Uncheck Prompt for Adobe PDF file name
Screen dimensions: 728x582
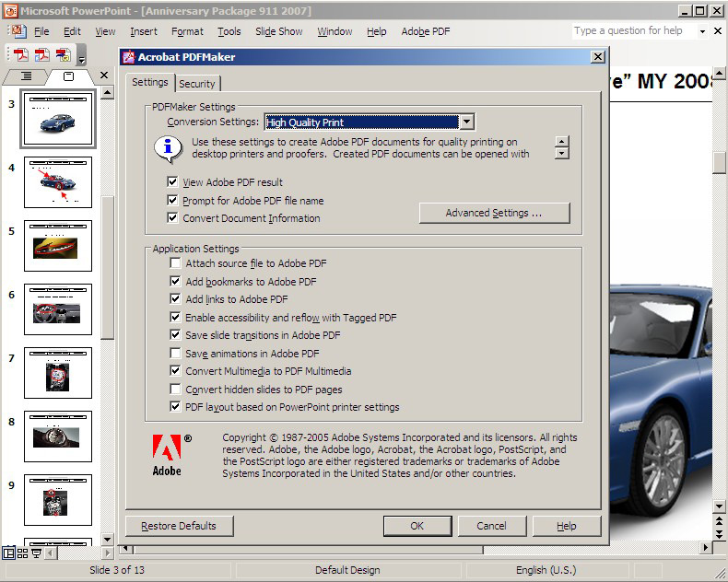[172, 200]
